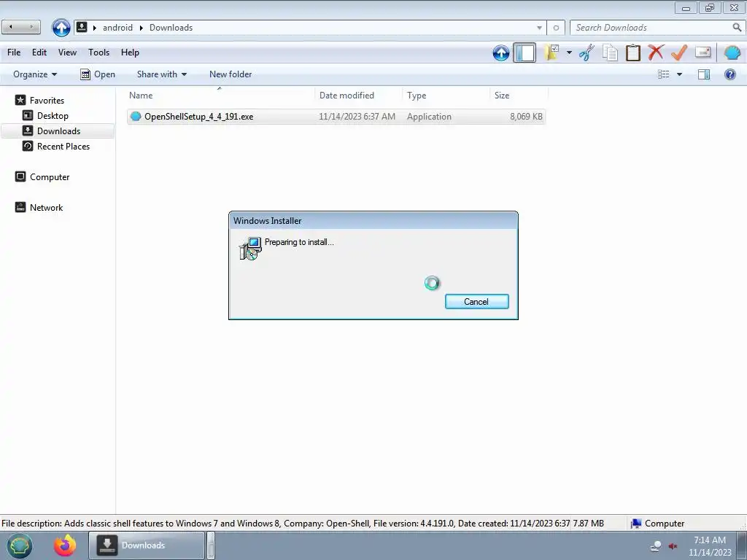Launch Firefox from the taskbar

[65, 545]
